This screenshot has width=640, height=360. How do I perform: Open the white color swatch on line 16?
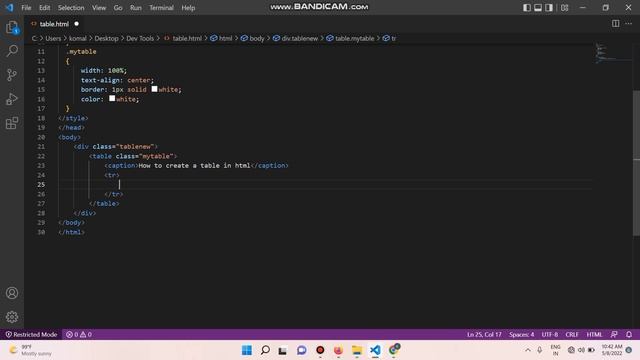pos(112,98)
